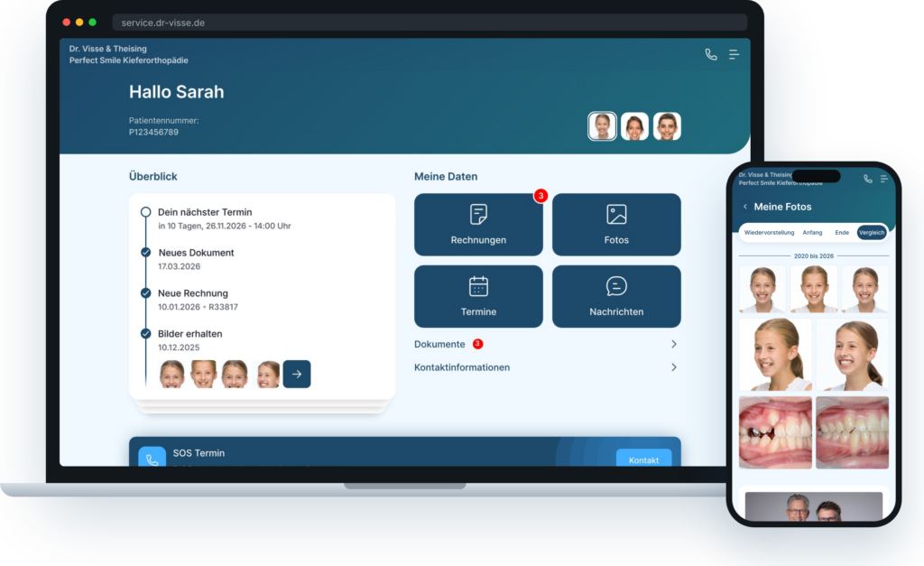Open the left teeth close-up photo on phone

pyautogui.click(x=775, y=432)
